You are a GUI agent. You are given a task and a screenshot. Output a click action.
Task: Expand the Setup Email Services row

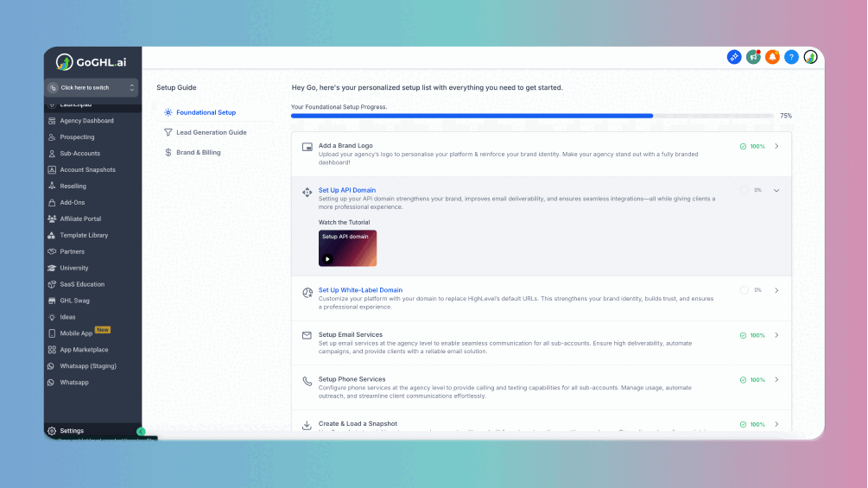point(776,335)
